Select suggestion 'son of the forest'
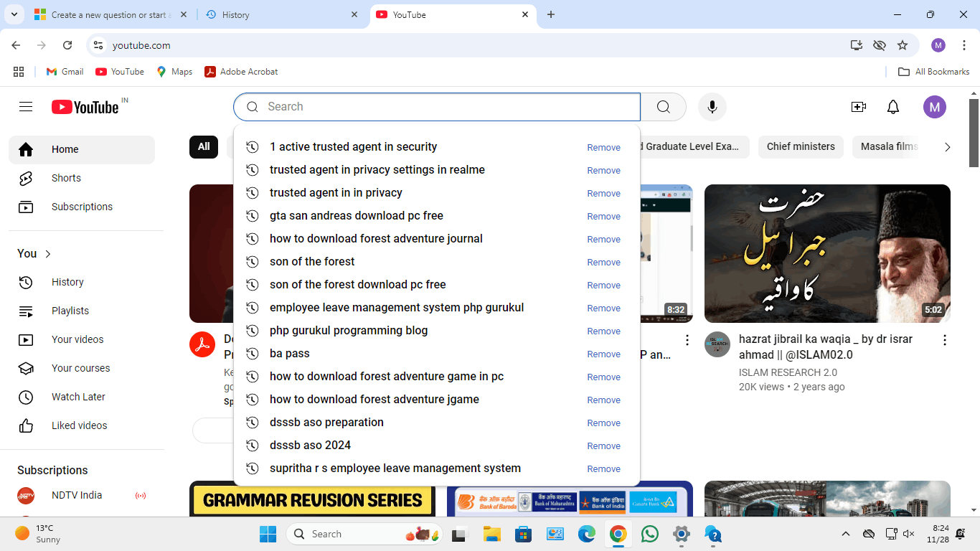Screen dimensions: 980x551 pos(436,262)
